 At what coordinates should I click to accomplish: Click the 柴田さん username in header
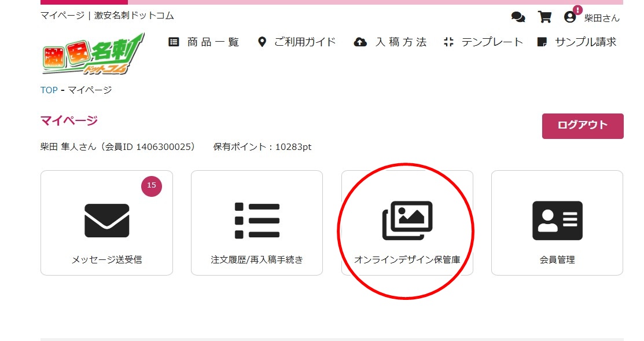click(602, 18)
